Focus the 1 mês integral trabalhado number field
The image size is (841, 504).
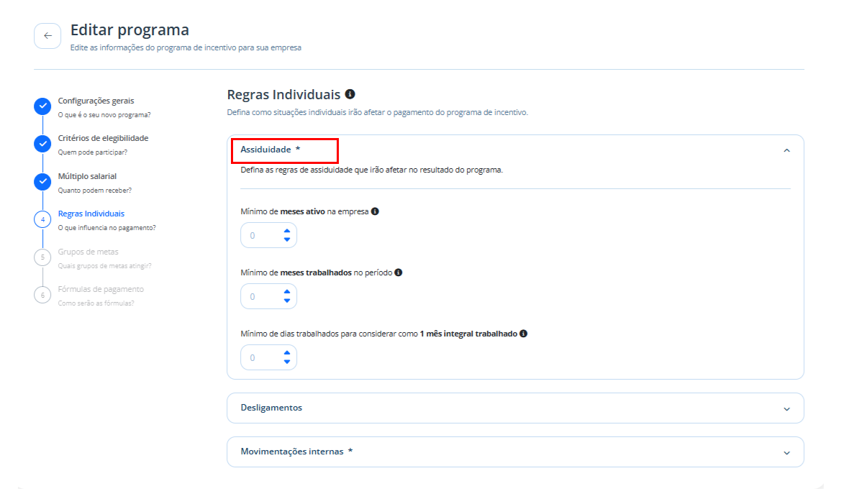tap(269, 357)
